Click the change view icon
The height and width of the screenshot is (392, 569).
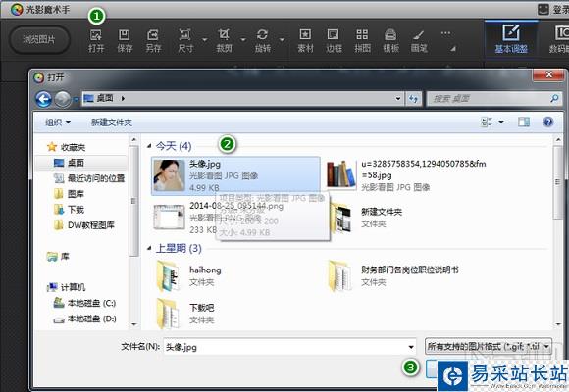pyautogui.click(x=487, y=122)
